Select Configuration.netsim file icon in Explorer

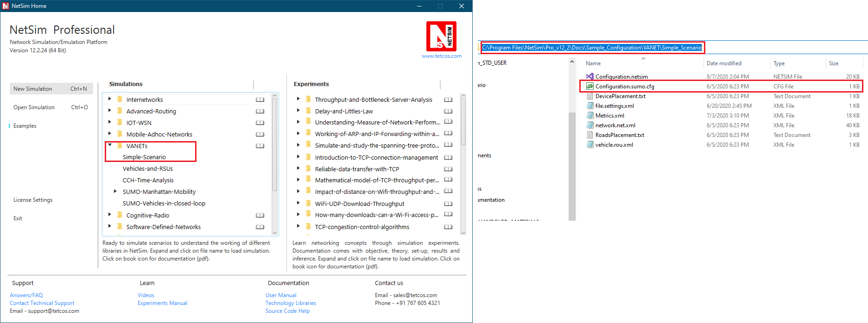click(589, 76)
